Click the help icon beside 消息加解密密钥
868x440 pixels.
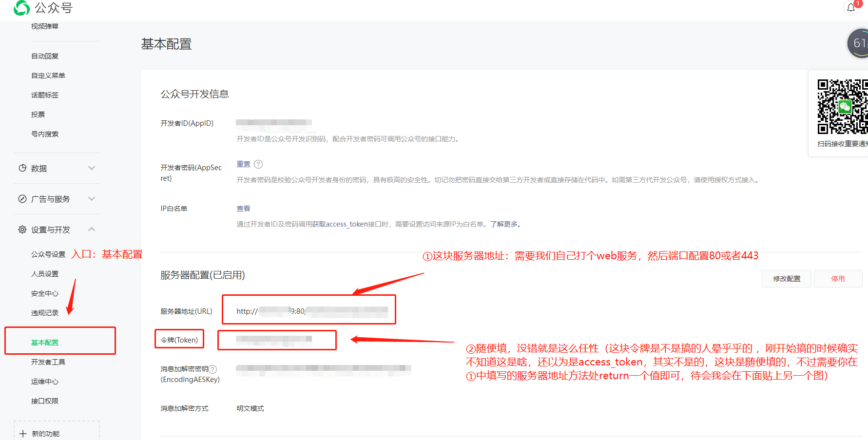pos(212,369)
